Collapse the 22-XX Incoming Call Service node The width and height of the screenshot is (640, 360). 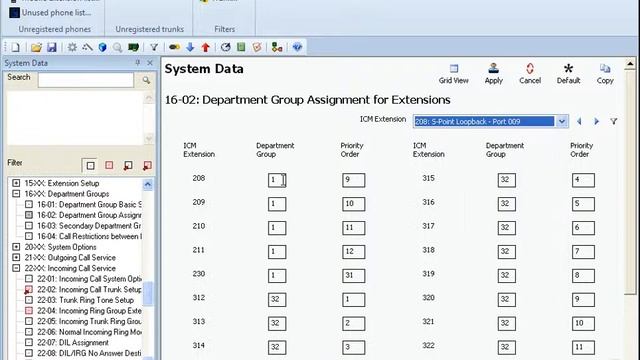[16, 268]
